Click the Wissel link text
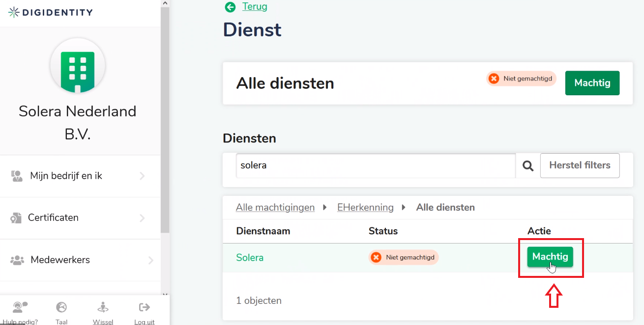 (103, 322)
